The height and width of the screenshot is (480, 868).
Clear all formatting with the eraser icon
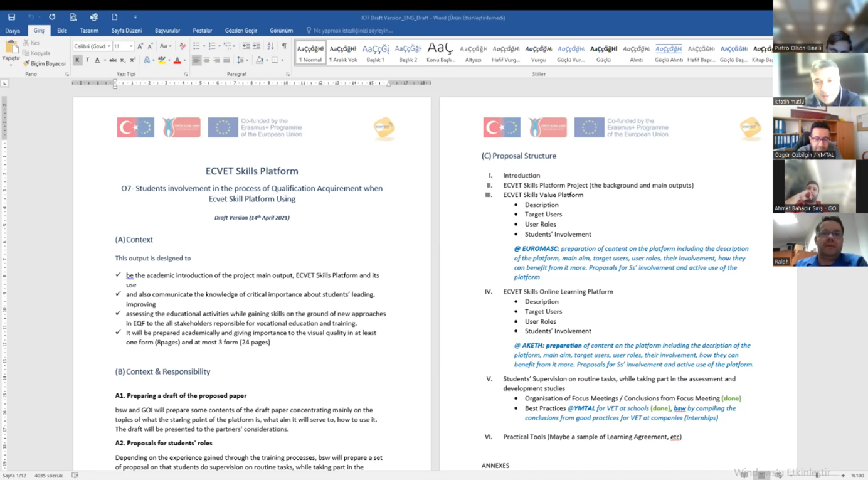(x=183, y=46)
